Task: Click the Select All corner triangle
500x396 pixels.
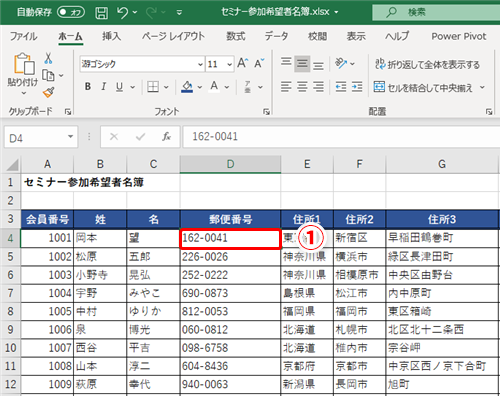Action: tap(12, 165)
